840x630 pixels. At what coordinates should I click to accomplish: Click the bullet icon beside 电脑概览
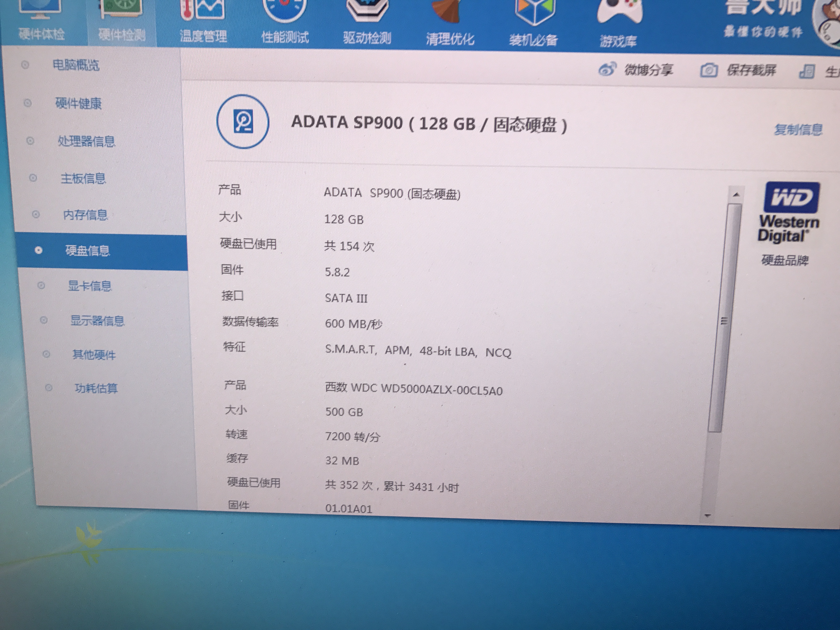[x=25, y=65]
